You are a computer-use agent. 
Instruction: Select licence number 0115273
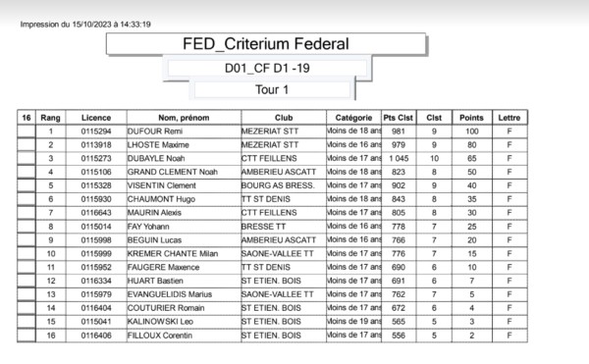tap(96, 158)
